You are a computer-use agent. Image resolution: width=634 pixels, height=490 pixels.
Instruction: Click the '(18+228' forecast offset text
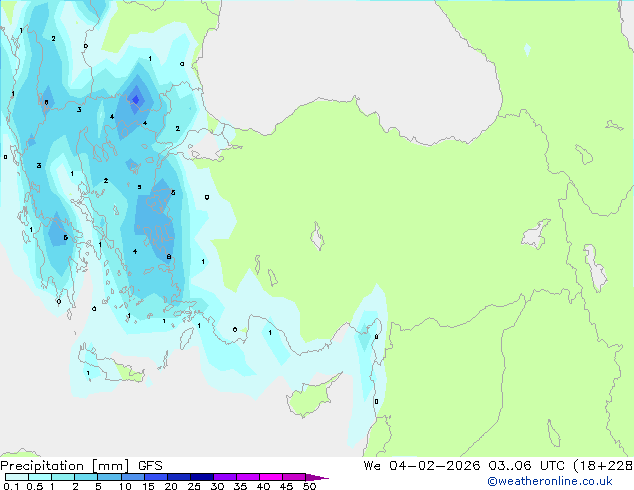[603, 466]
